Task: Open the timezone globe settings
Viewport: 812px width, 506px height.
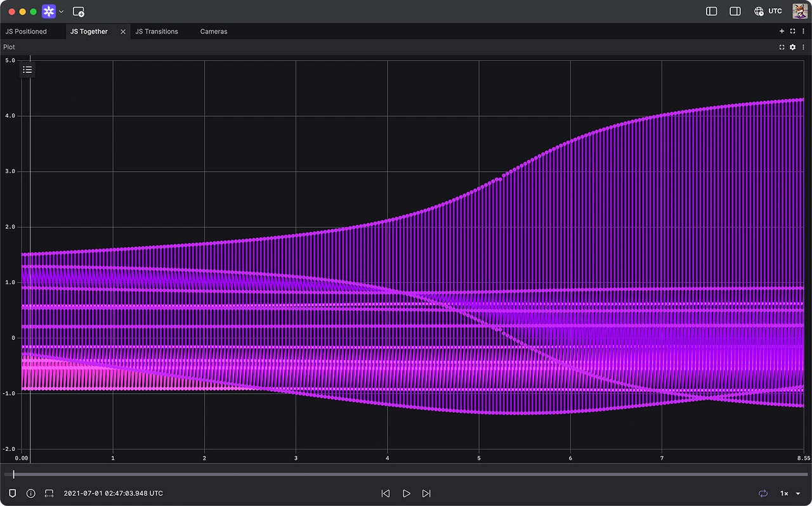Action: tap(759, 11)
